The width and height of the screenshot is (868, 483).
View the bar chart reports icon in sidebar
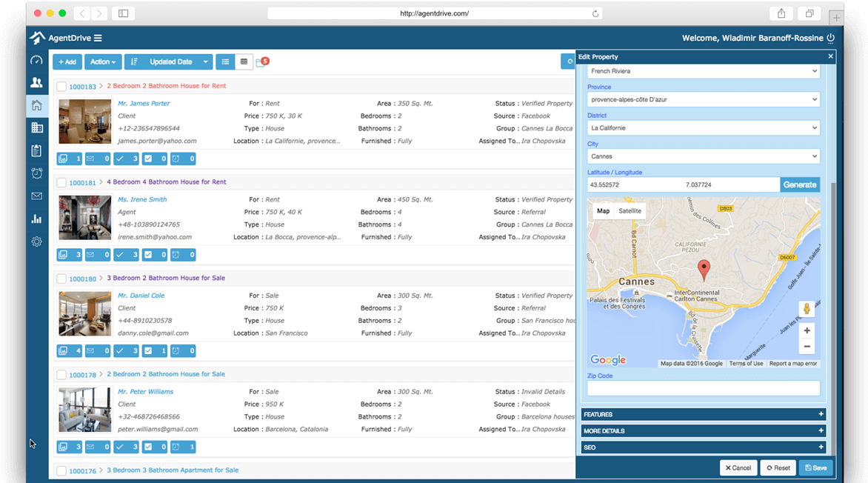tap(36, 219)
